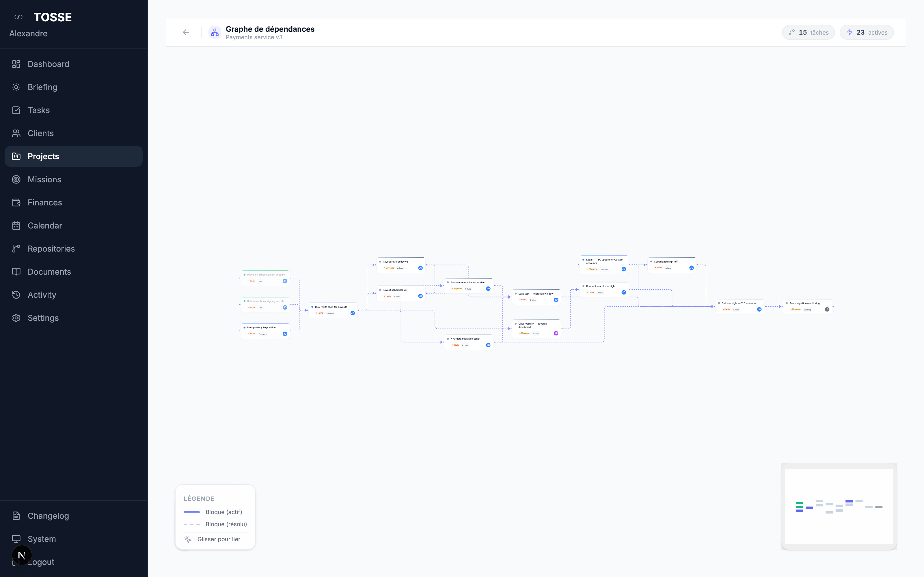The height and width of the screenshot is (577, 924).
Task: Open the Settings gear icon
Action: click(16, 318)
